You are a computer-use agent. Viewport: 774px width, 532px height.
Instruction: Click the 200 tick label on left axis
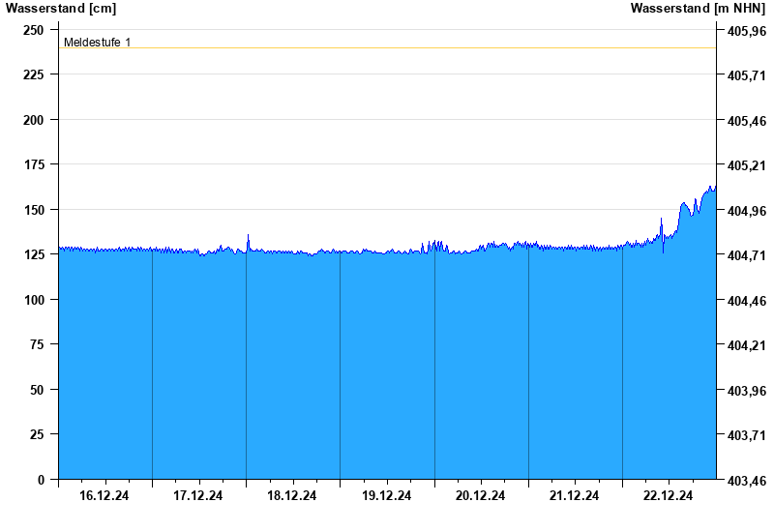34,120
